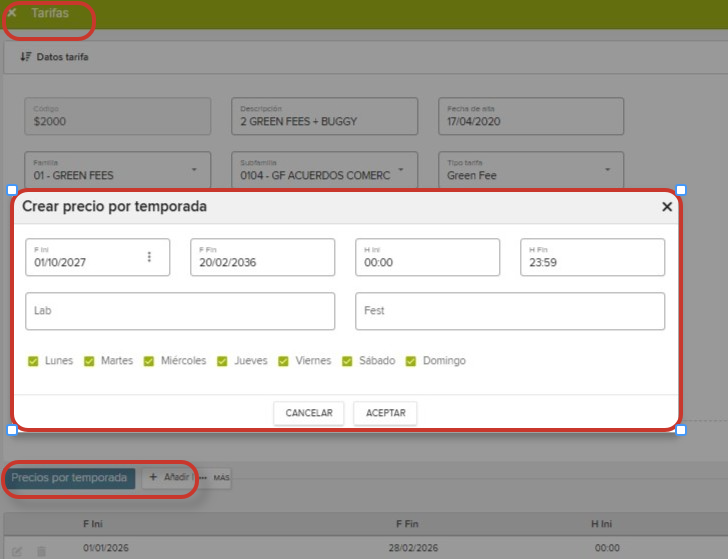
Task: Expand the Familia dropdown
Action: [194, 169]
